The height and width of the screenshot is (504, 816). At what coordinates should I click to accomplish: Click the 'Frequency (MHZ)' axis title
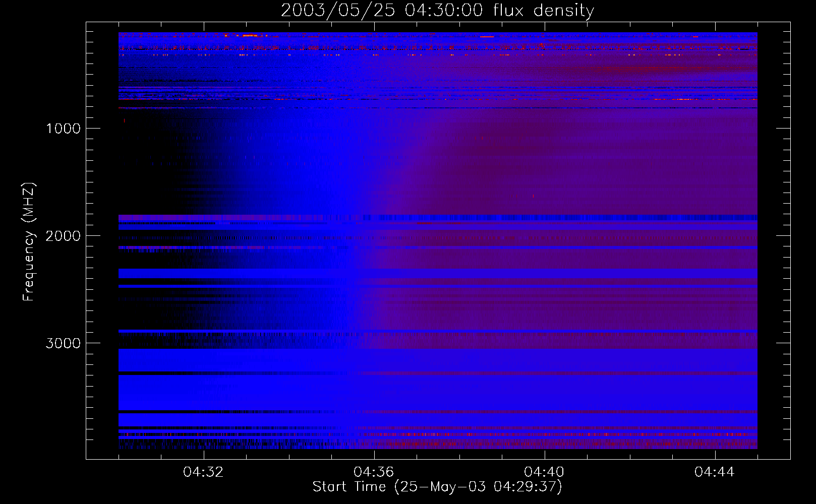tap(28, 242)
